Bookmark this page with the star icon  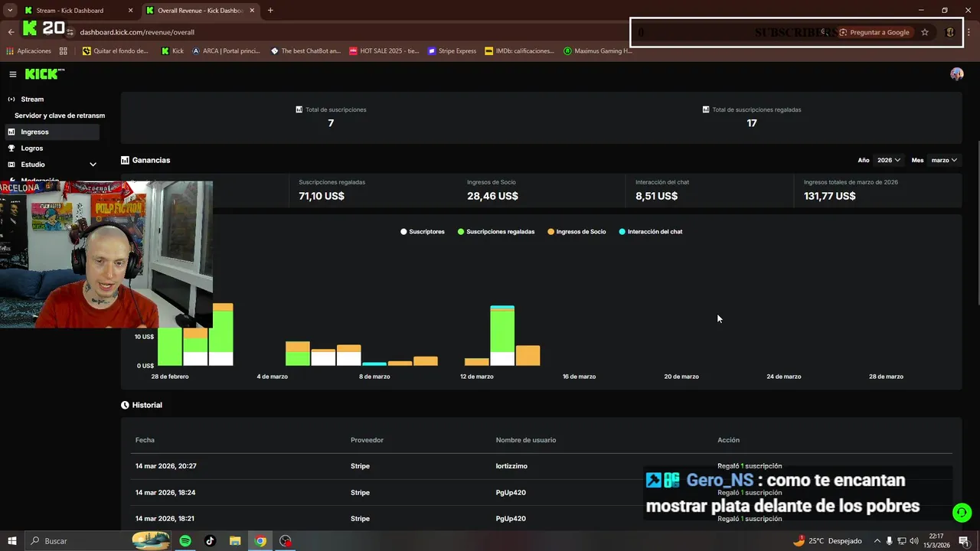pyautogui.click(x=925, y=32)
